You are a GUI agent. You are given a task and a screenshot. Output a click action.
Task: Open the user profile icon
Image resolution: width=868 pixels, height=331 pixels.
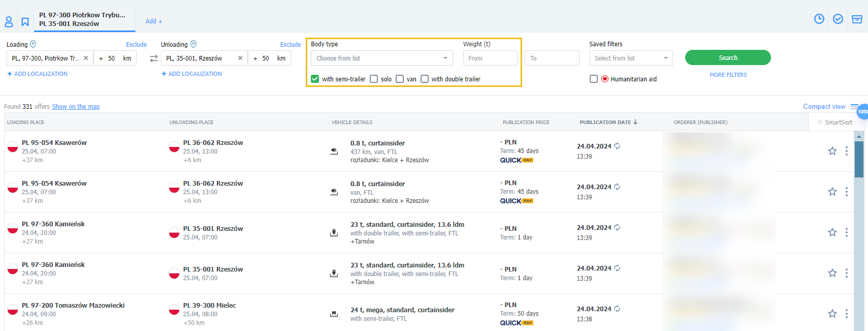(x=9, y=22)
